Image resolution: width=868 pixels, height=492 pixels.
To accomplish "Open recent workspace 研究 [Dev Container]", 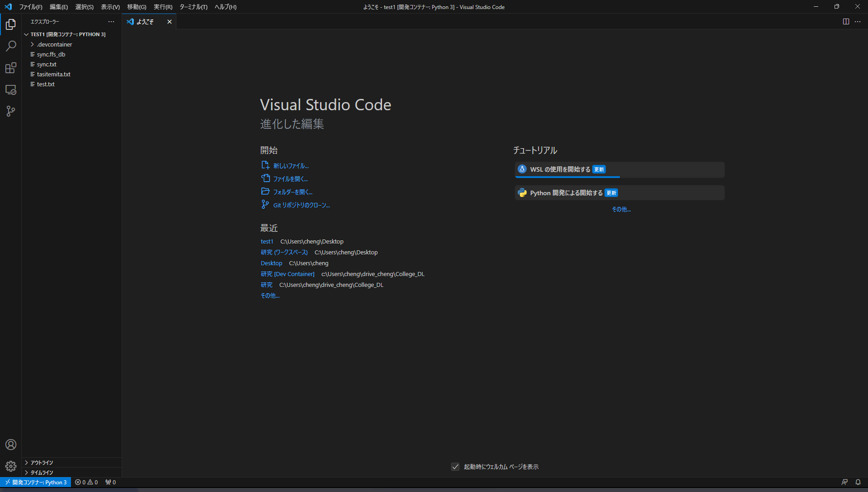I will (x=288, y=274).
